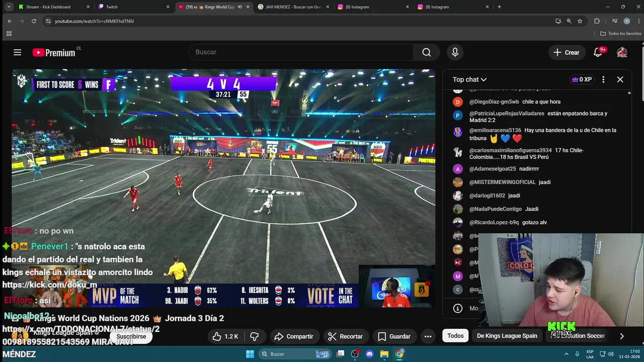Open the account avatar menu

(x=622, y=52)
